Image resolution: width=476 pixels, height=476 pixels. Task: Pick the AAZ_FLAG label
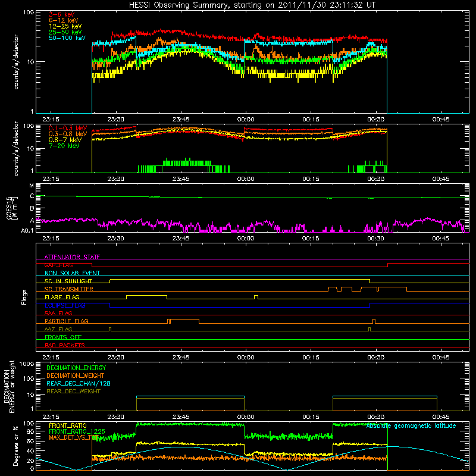58,330
